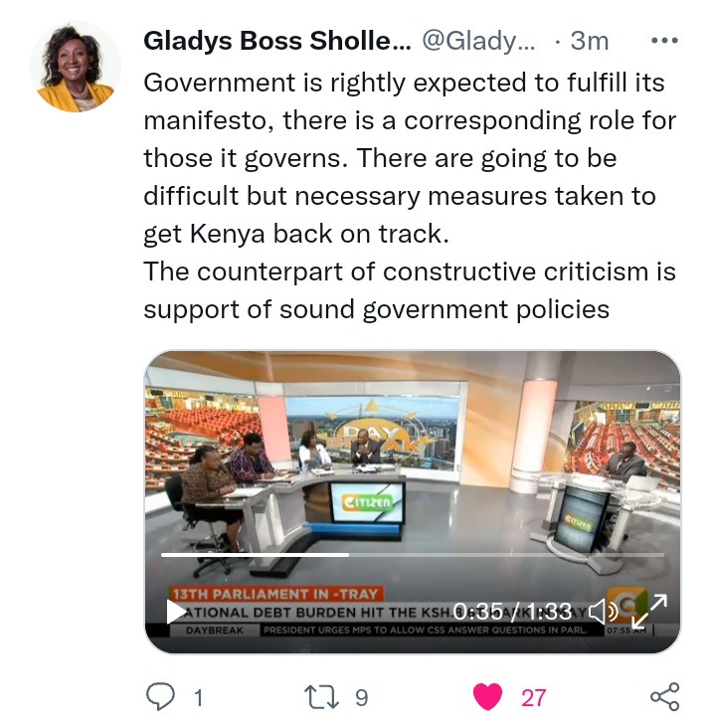The height and width of the screenshot is (728, 712).
Task: Open the 3m timestamp link
Action: pyautogui.click(x=589, y=41)
